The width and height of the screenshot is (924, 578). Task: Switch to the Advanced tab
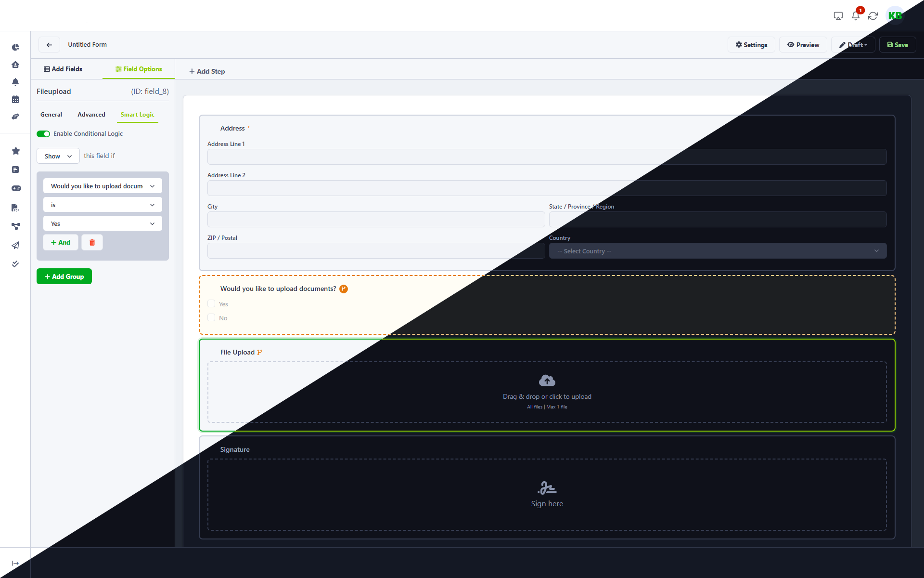click(91, 115)
